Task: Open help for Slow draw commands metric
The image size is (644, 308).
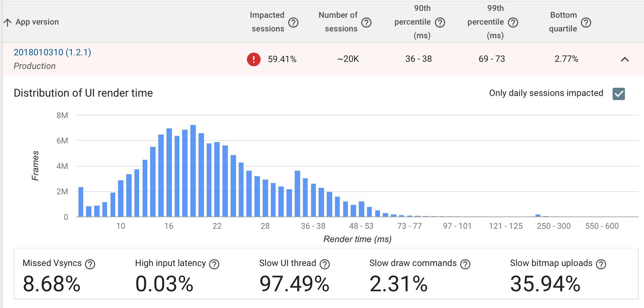Action: click(465, 263)
